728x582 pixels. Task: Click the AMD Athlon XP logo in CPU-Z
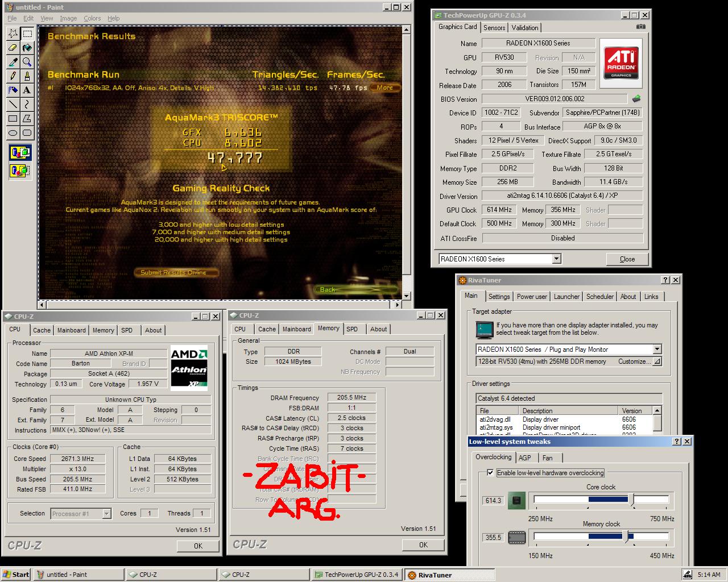point(189,367)
